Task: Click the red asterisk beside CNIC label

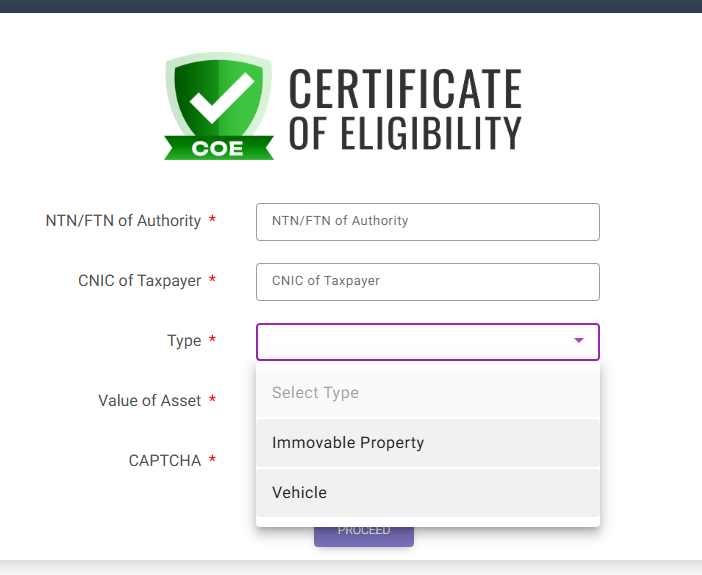Action: 213,279
